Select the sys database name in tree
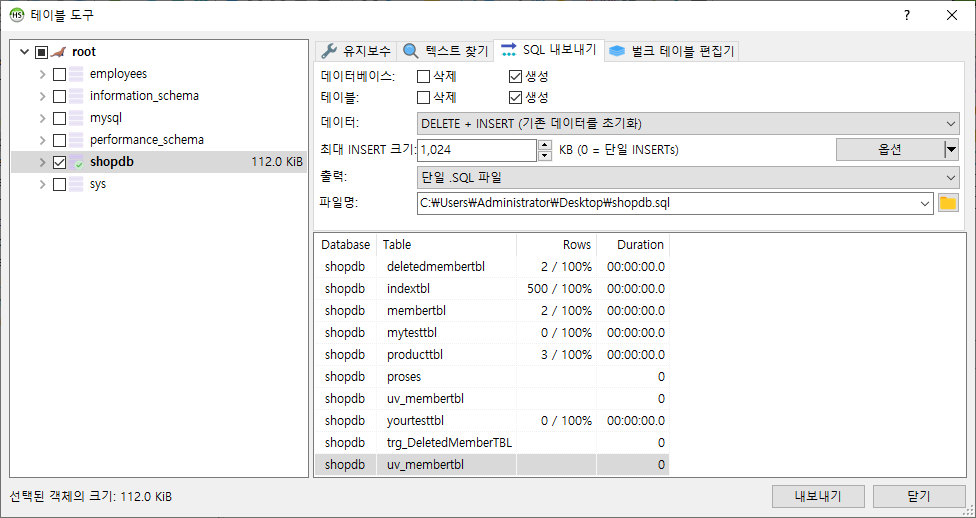976x518 pixels. point(98,184)
